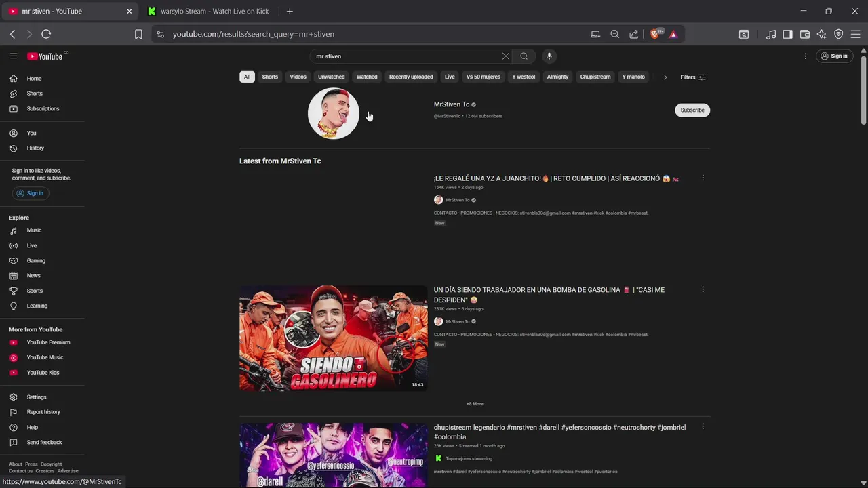Viewport: 868px width, 488px height.
Task: Click the YouTube logo
Action: tap(45, 56)
